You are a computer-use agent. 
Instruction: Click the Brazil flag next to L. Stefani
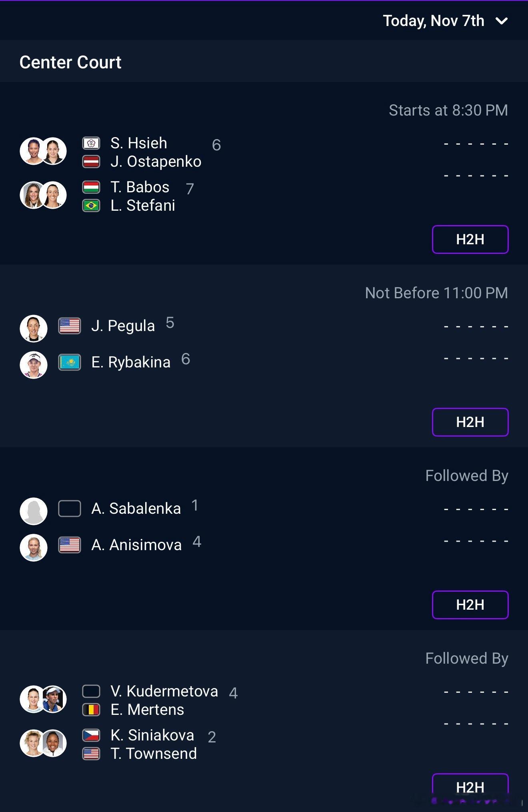click(x=91, y=206)
